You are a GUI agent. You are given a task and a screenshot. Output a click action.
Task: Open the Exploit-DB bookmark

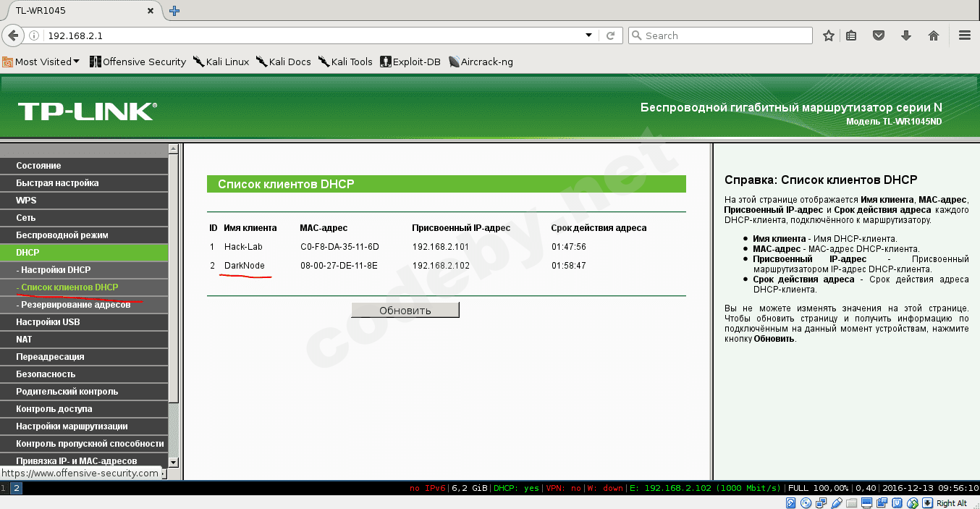pos(410,62)
